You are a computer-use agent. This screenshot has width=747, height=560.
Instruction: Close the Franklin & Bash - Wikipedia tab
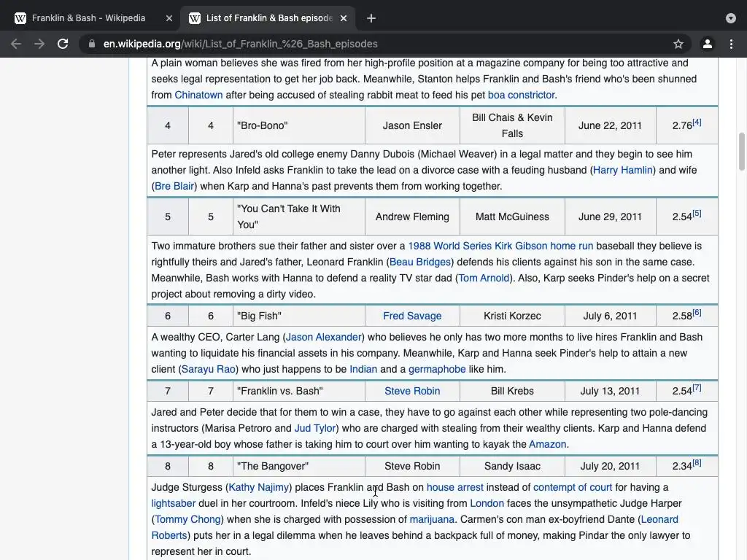coord(169,18)
